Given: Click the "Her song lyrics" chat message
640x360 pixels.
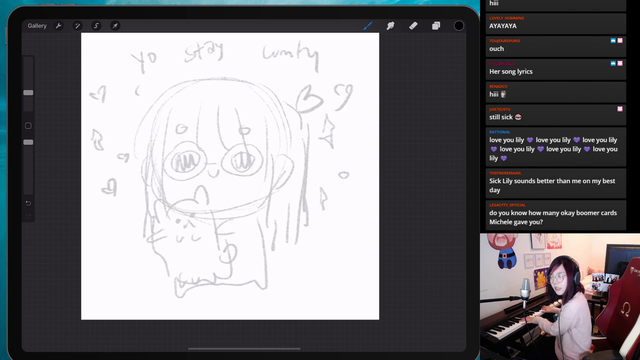Looking at the screenshot, I should (x=556, y=69).
